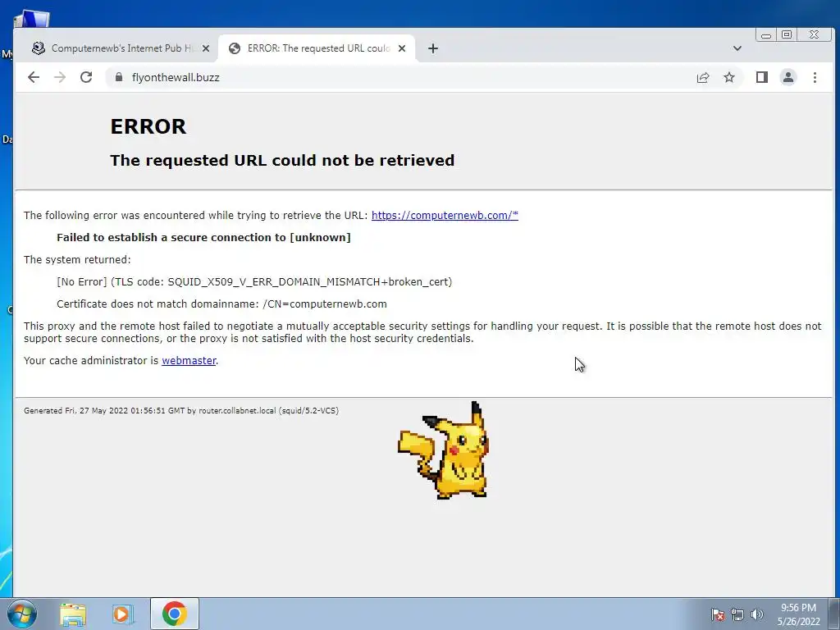Click 'Failed to establish a secure connection' text
The image size is (840, 630).
click(203, 237)
